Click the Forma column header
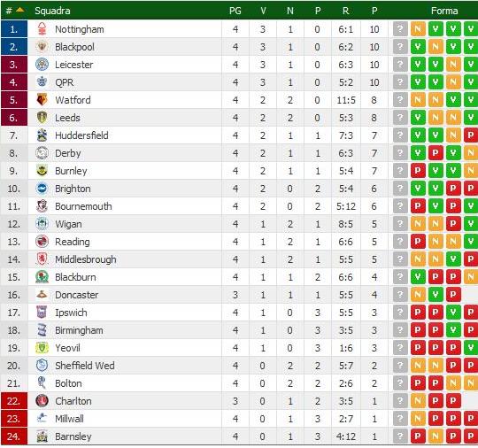The image size is (478, 448). pos(444,11)
